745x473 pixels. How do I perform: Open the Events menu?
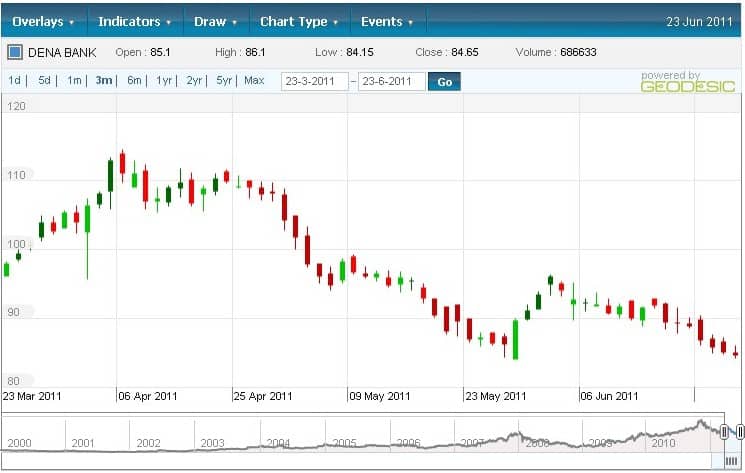click(x=386, y=21)
